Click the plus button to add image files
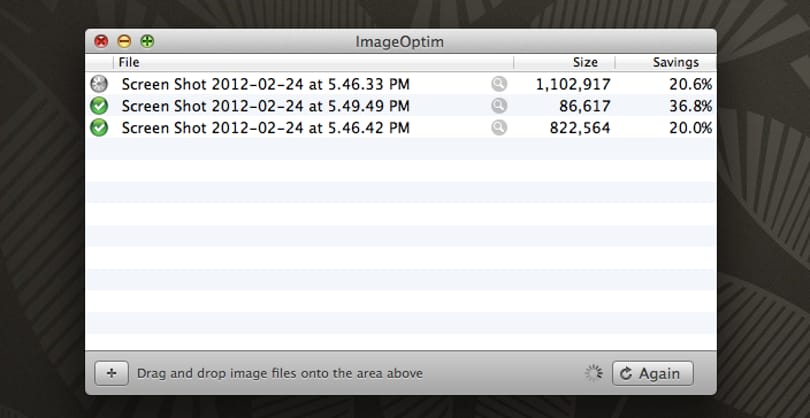The width and height of the screenshot is (810, 418). [112, 373]
